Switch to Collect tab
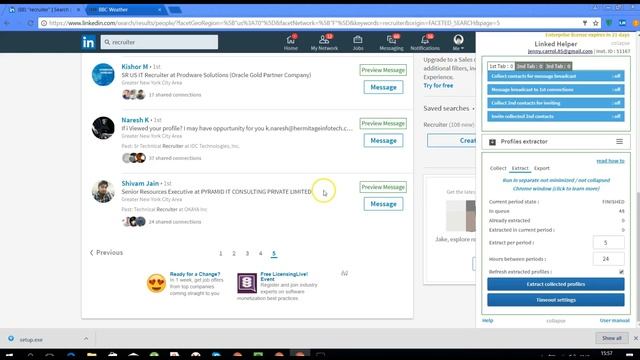Screen dimensions: 640x360 point(498,168)
